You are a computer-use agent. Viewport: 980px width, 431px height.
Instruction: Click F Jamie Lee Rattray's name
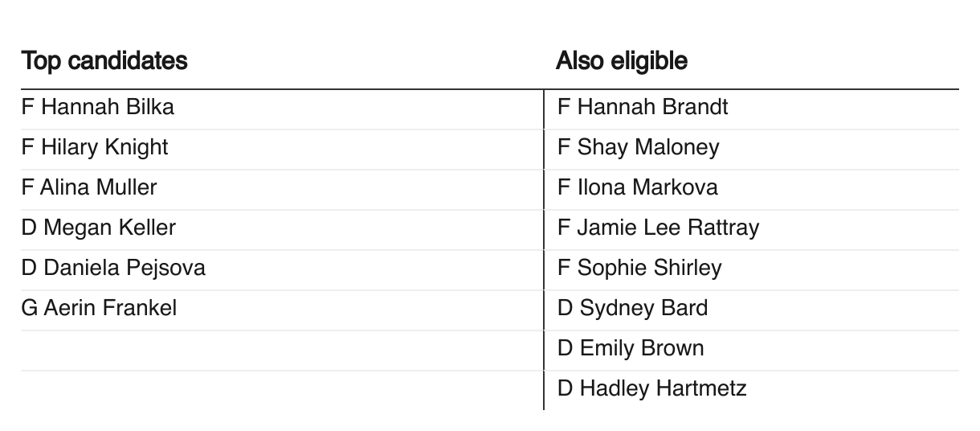[658, 228]
